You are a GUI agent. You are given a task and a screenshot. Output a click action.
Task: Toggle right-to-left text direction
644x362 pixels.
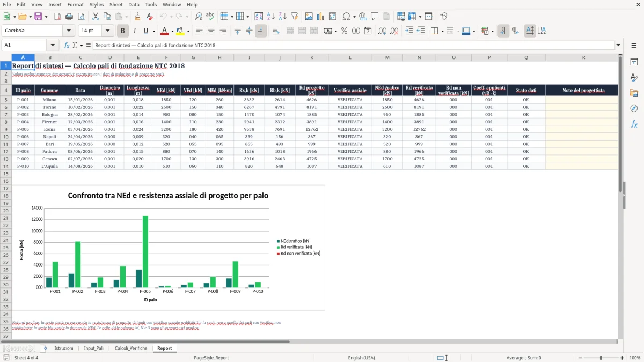pos(515,31)
